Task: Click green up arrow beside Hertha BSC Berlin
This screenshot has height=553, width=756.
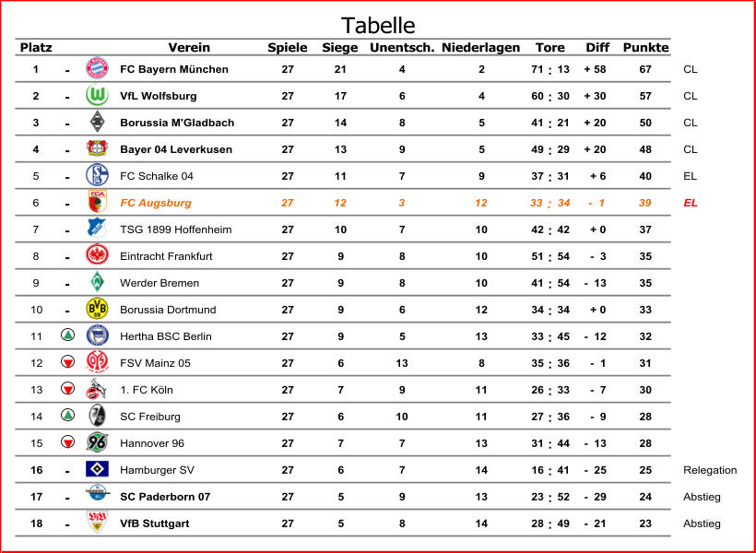Action: (67, 335)
